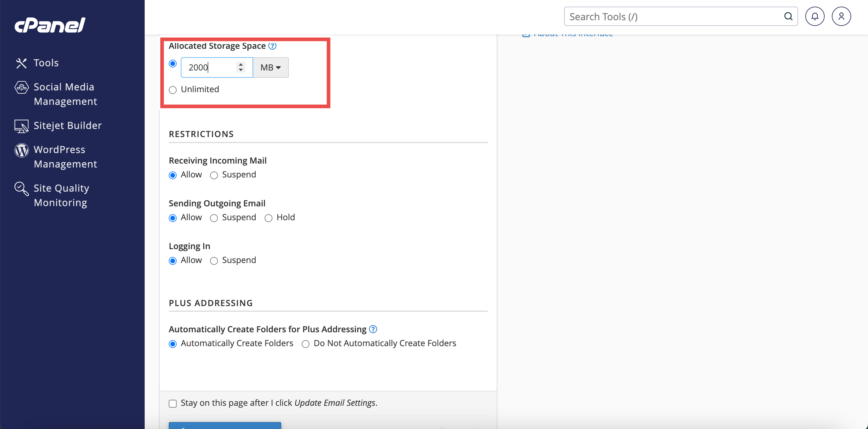Click the WordPress logo icon
This screenshot has width=868, height=429.
pyautogui.click(x=22, y=150)
